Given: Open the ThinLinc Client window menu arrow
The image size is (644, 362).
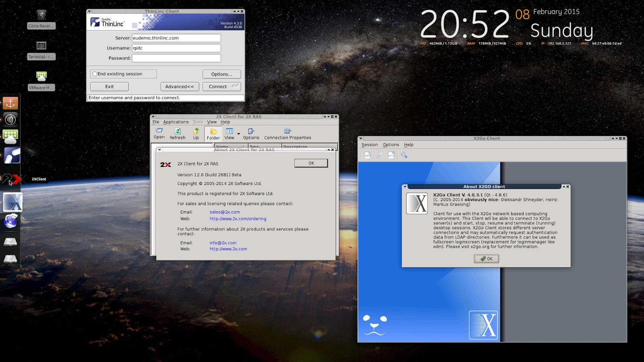Looking at the screenshot, I should click(89, 11).
